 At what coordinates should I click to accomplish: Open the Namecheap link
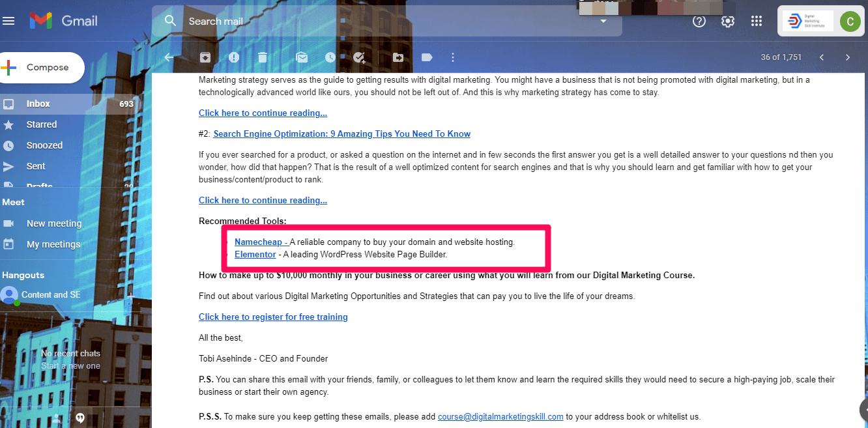pos(259,242)
